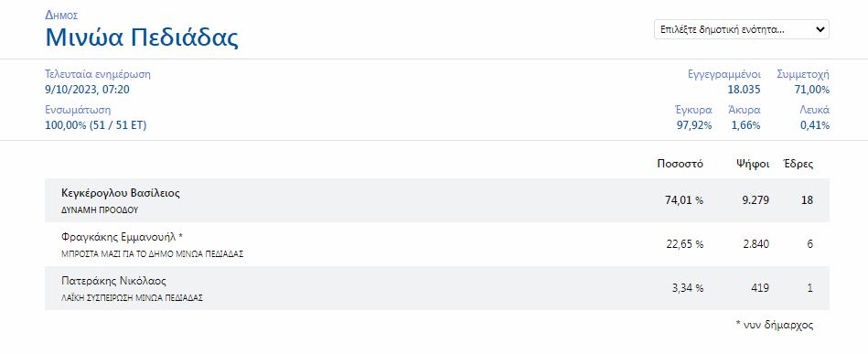Click the Έγκυρα 97,92% statistic
Viewport: 868px width, 354px height.
click(x=694, y=117)
